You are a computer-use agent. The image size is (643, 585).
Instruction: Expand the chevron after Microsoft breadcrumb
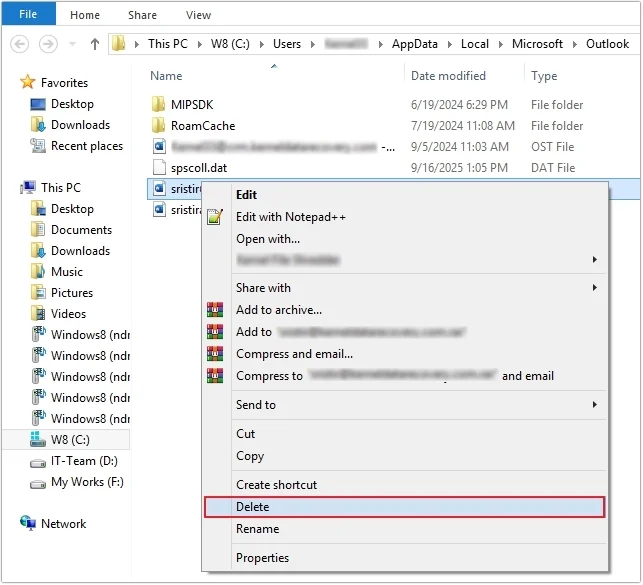575,44
